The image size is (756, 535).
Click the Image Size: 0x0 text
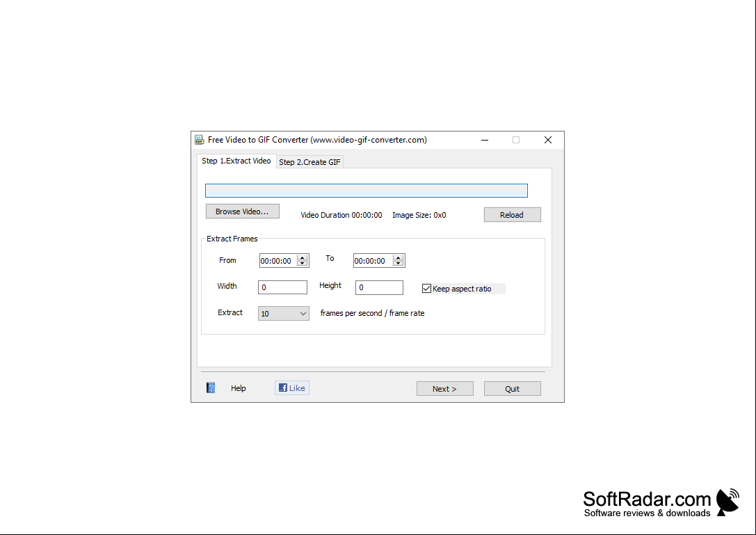(x=419, y=215)
